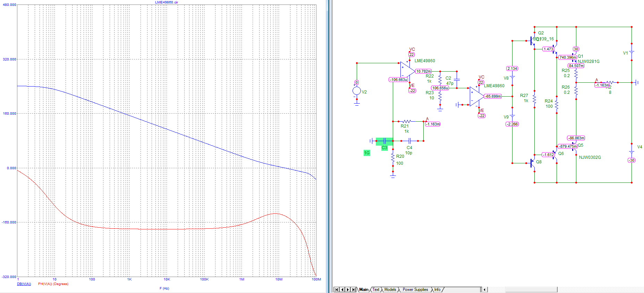
Task: Select the R24 100 ohm resistor symbol
Action: pos(557,105)
